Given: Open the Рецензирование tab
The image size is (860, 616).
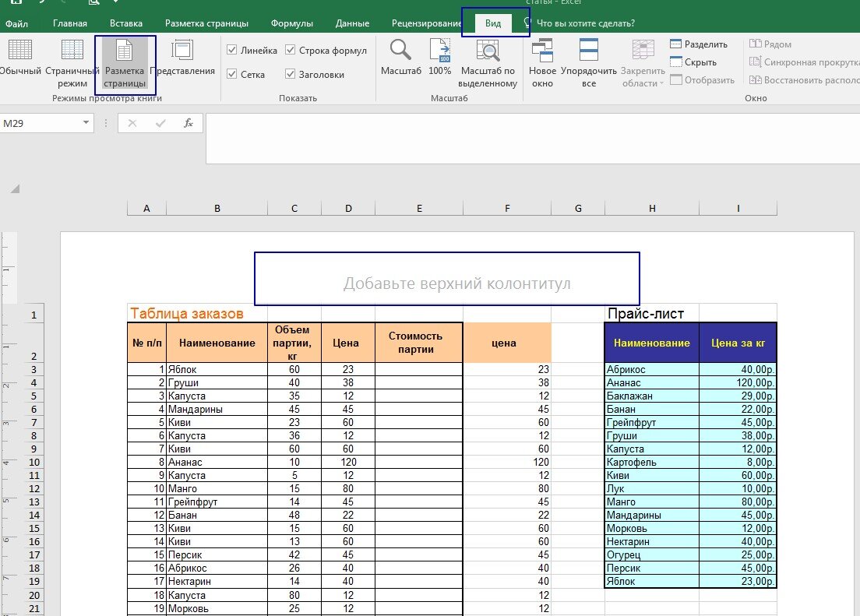Looking at the screenshot, I should (426, 23).
